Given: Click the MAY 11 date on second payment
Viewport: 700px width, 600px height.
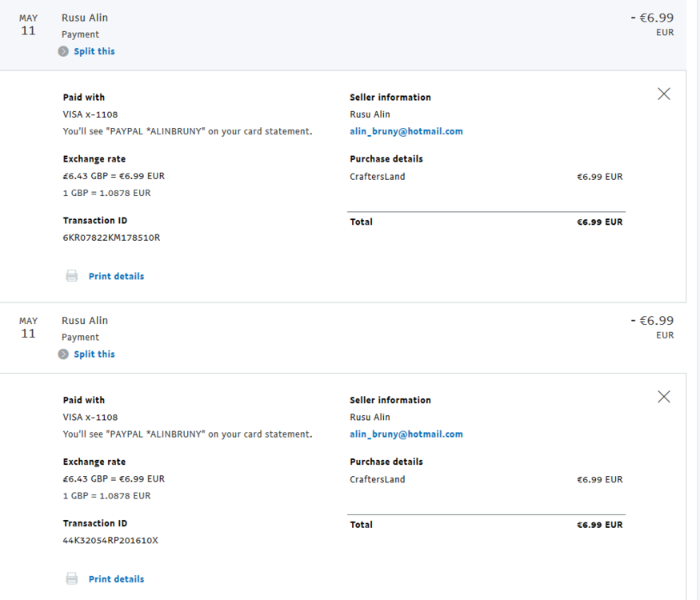Looking at the screenshot, I should (28, 328).
